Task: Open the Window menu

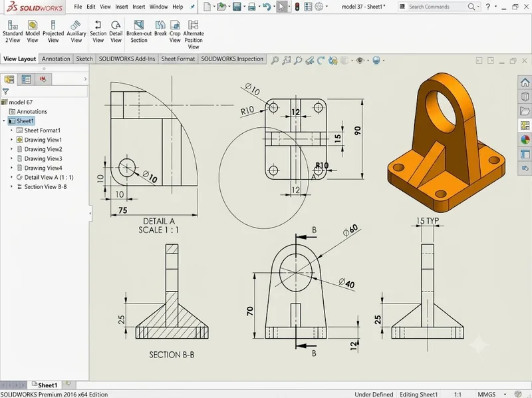Action: [x=158, y=7]
